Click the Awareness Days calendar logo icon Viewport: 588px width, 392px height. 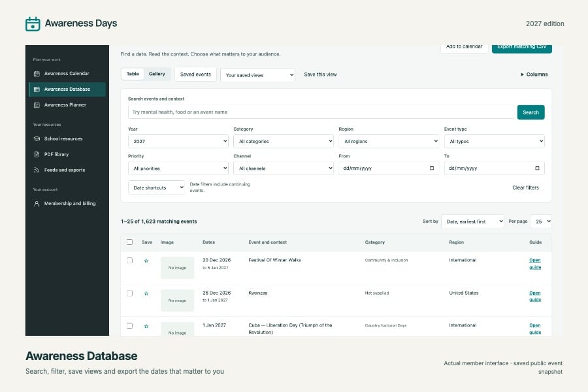pyautogui.click(x=33, y=24)
